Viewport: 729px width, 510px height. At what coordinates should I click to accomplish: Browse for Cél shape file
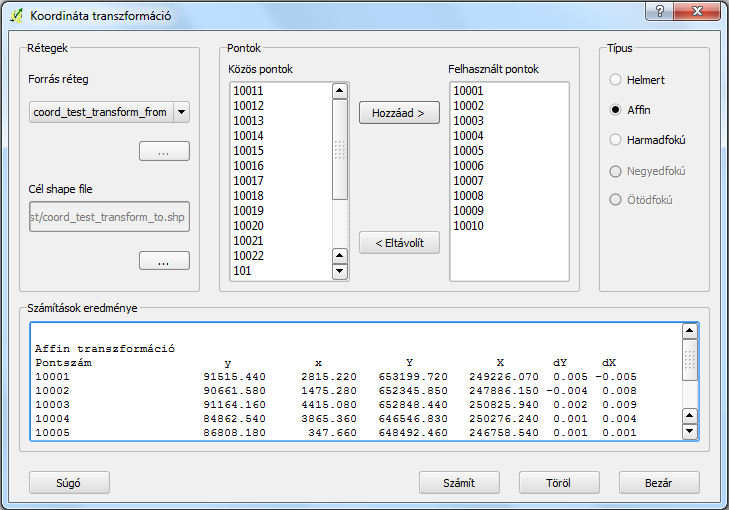[164, 261]
